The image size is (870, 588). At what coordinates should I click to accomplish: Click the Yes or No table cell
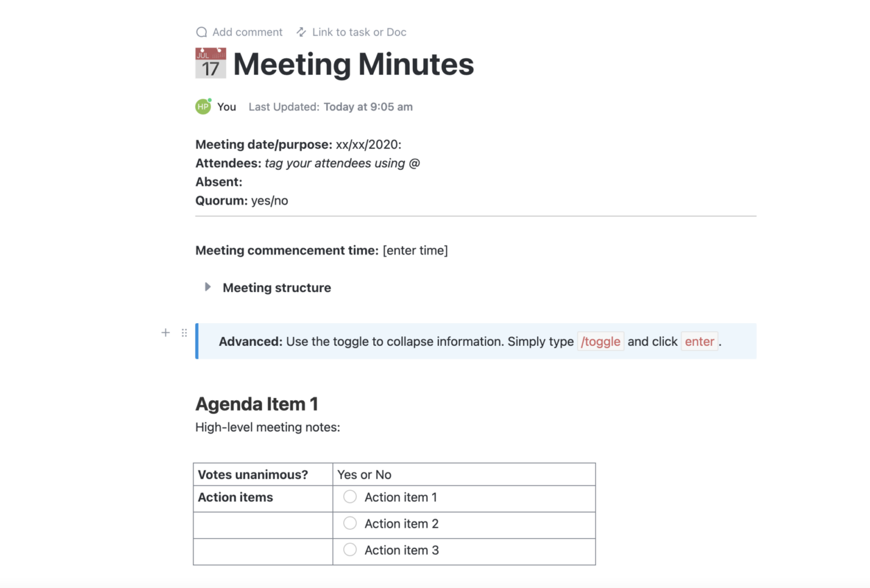coord(364,474)
